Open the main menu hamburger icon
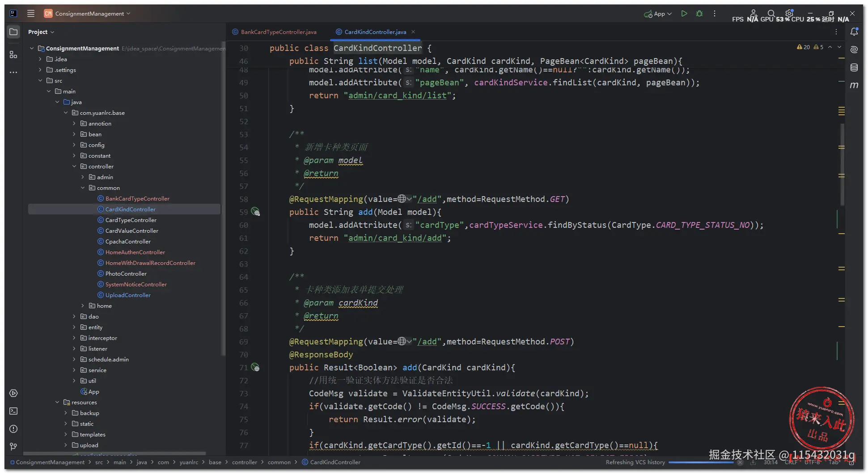 tap(31, 13)
